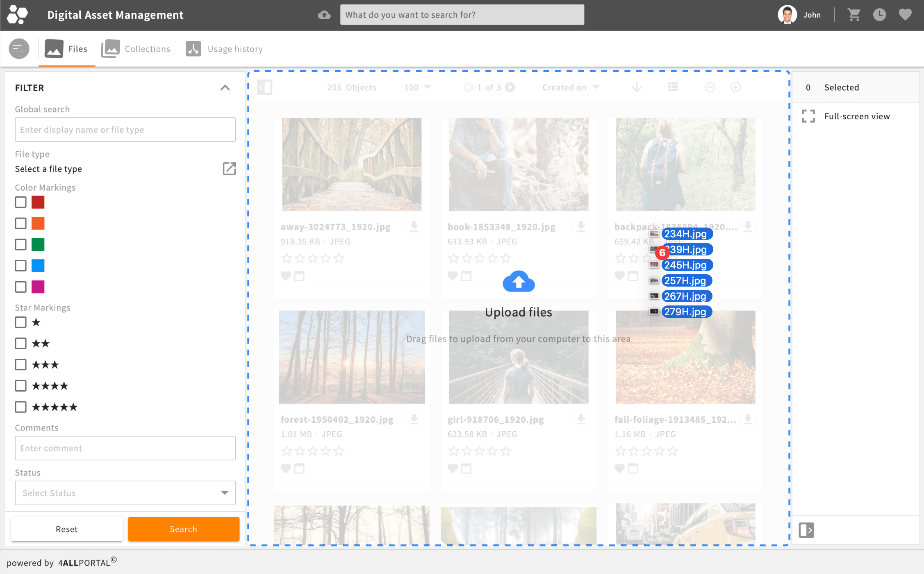Toggle the hamburger menu button
This screenshot has width=924, height=574.
point(19,49)
